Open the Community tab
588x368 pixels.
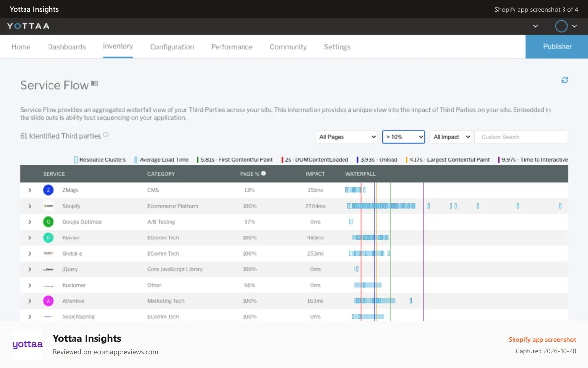click(288, 47)
